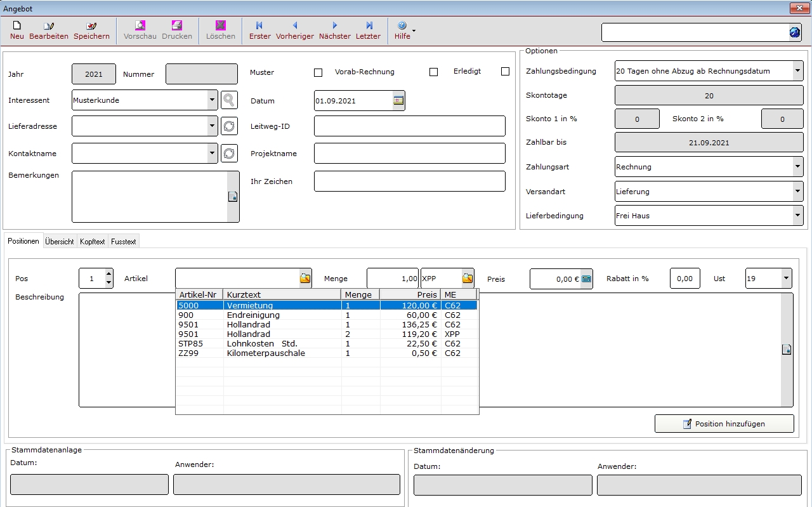Select the Lohnkosten Std. article row
Viewport: 812px width, 507px height.
(x=261, y=344)
